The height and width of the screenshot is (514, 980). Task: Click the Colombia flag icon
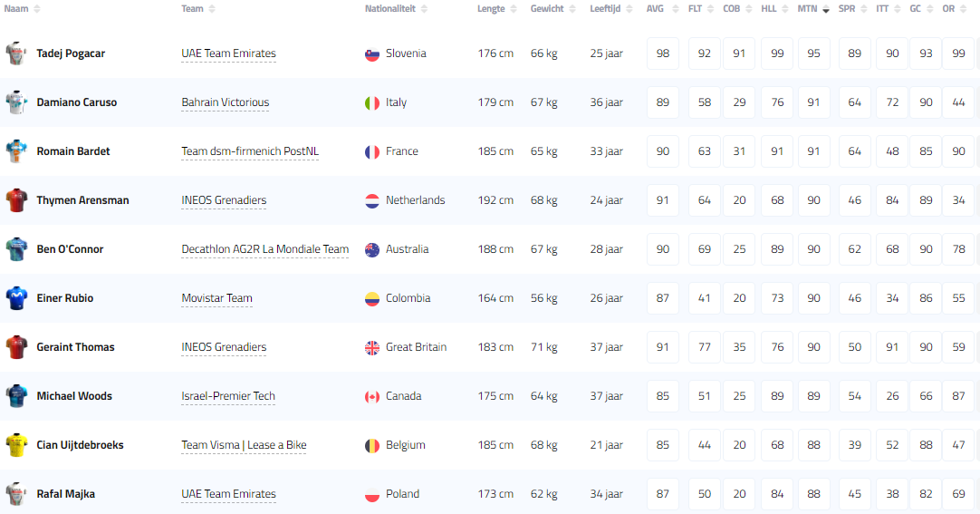[371, 299]
